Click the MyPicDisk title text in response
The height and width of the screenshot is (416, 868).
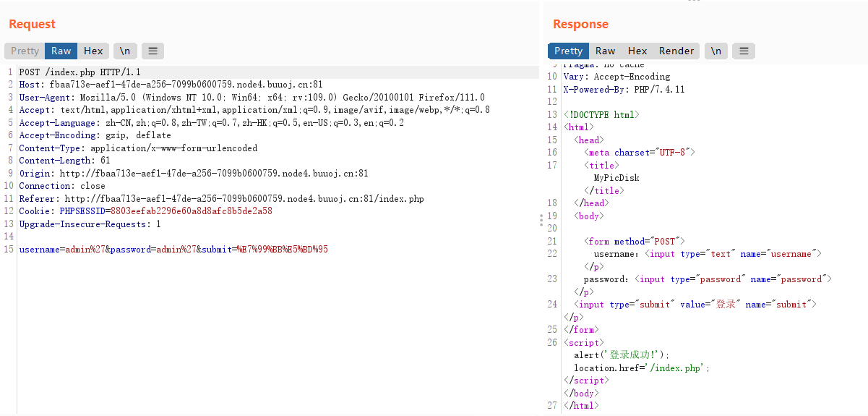coord(616,178)
